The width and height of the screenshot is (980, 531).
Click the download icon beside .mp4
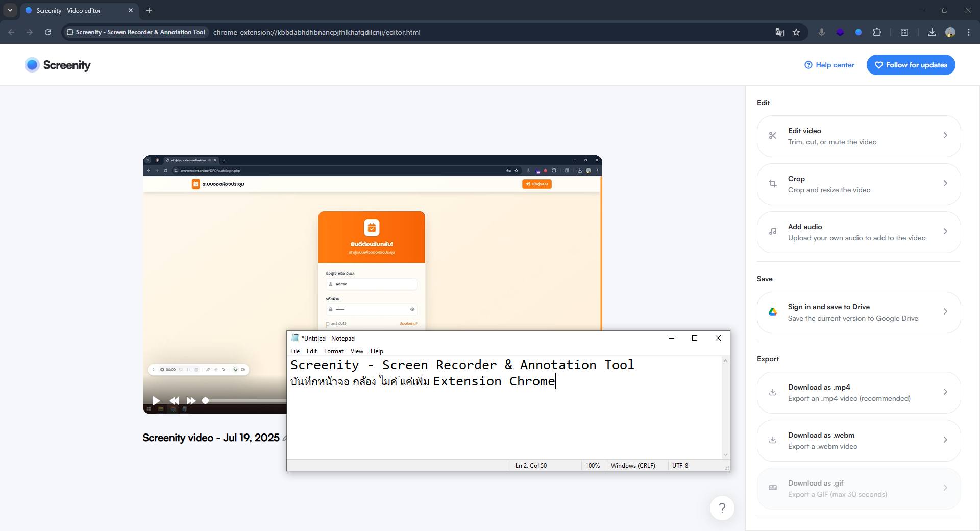(x=773, y=392)
